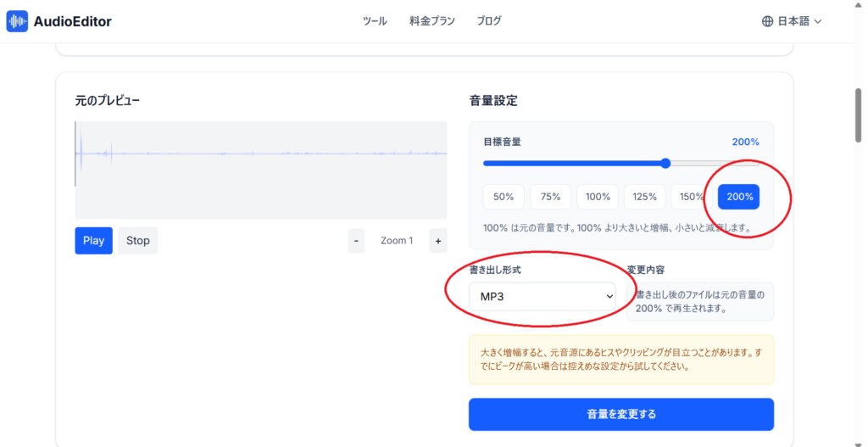Open the 書き出し形式 MP3 dropdown

click(542, 296)
